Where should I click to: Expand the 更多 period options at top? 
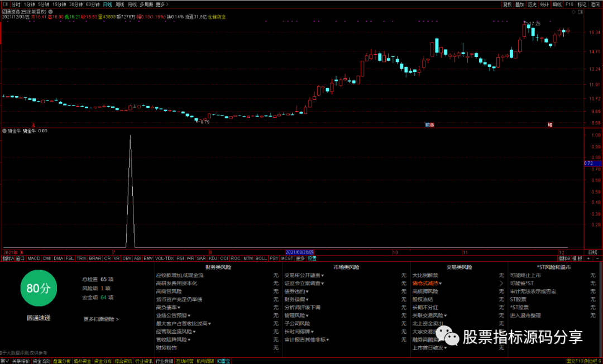click(x=162, y=4)
